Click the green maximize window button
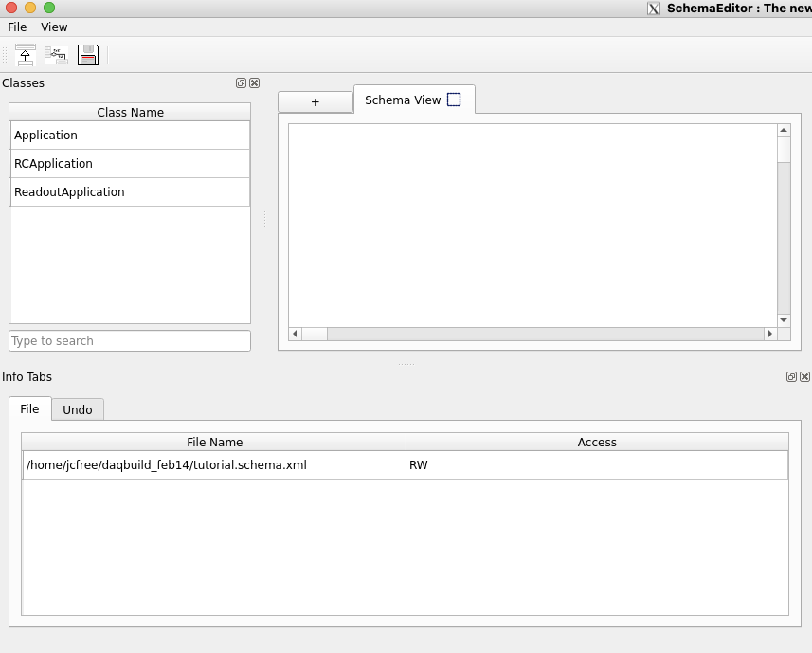 click(x=49, y=8)
